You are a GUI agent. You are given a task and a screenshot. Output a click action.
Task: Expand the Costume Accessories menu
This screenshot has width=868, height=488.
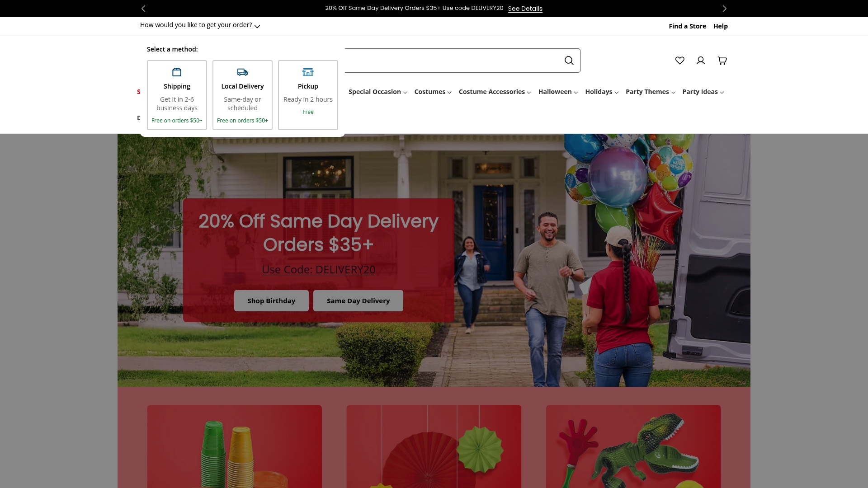[x=495, y=92]
